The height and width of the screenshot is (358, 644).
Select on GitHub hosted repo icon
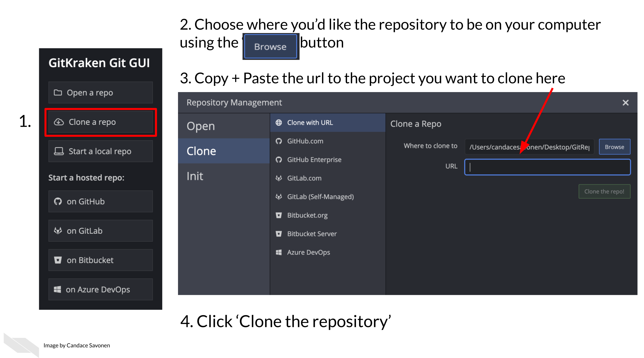[x=58, y=201]
